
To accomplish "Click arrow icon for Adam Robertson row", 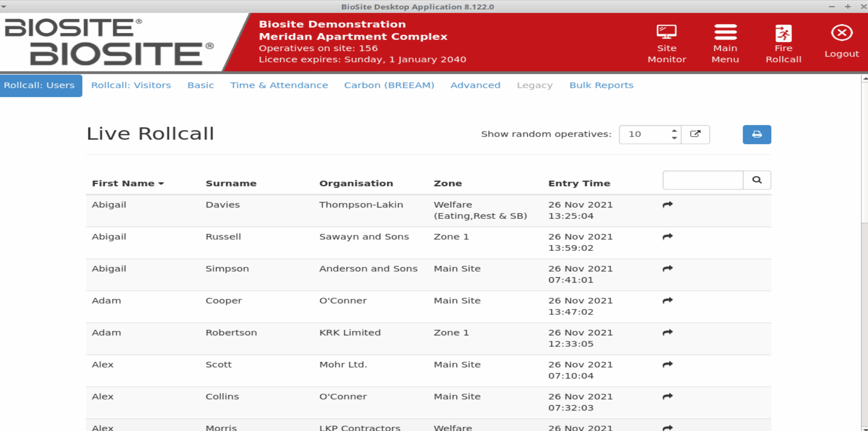I will click(668, 333).
